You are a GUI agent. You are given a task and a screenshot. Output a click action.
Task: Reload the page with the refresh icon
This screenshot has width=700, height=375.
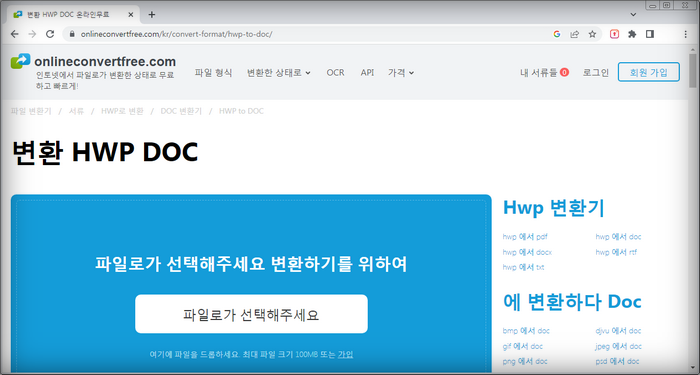point(50,34)
